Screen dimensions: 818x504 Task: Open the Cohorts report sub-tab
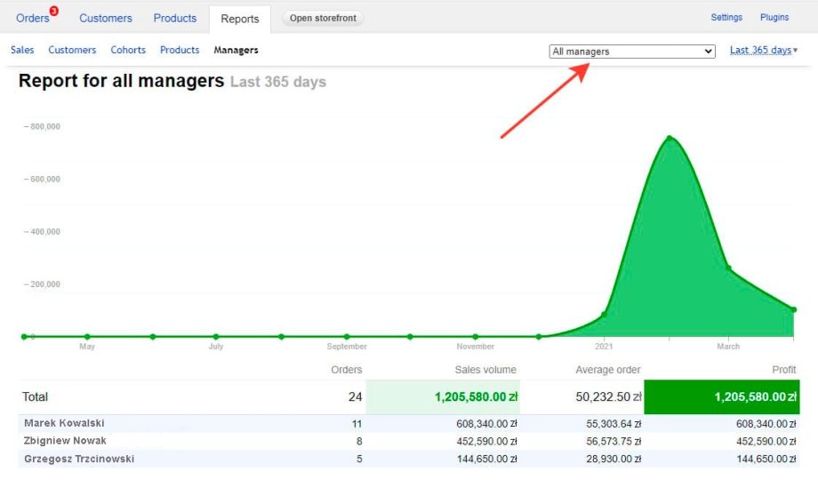(x=128, y=50)
